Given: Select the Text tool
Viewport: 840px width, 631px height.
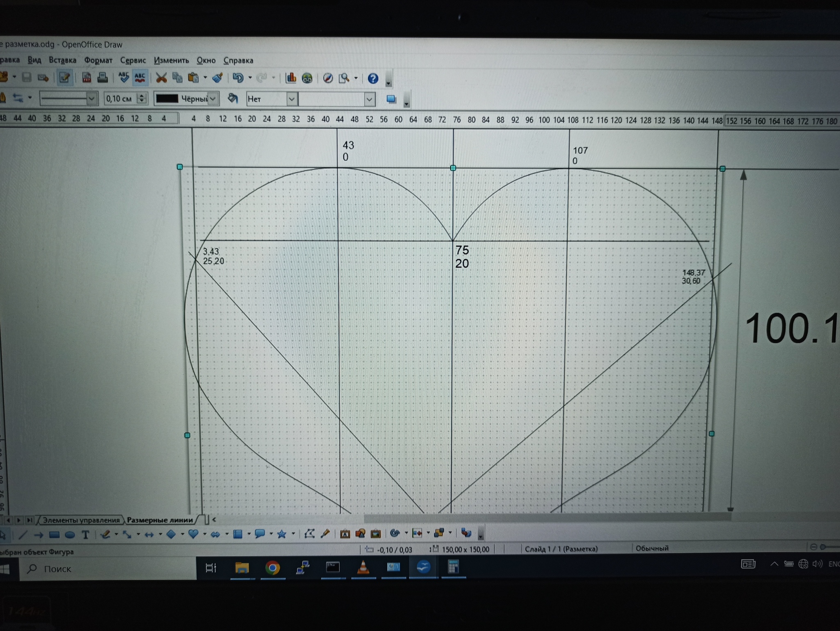Looking at the screenshot, I should [x=85, y=535].
